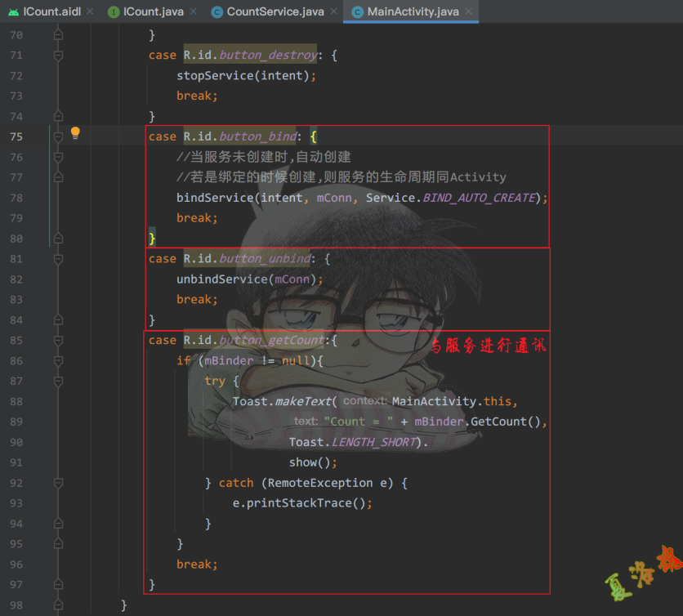Switch to the ICount.java tab
This screenshot has height=616, width=683.
point(153,12)
